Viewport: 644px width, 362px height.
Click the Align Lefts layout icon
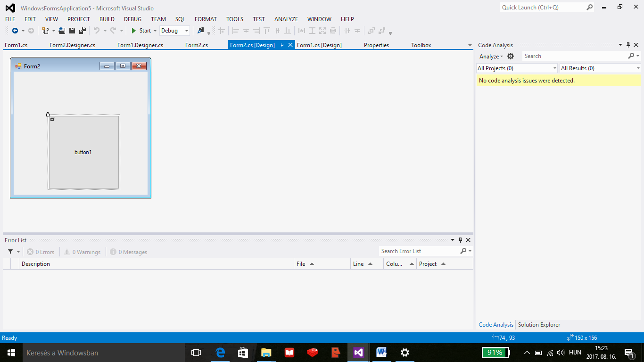236,31
